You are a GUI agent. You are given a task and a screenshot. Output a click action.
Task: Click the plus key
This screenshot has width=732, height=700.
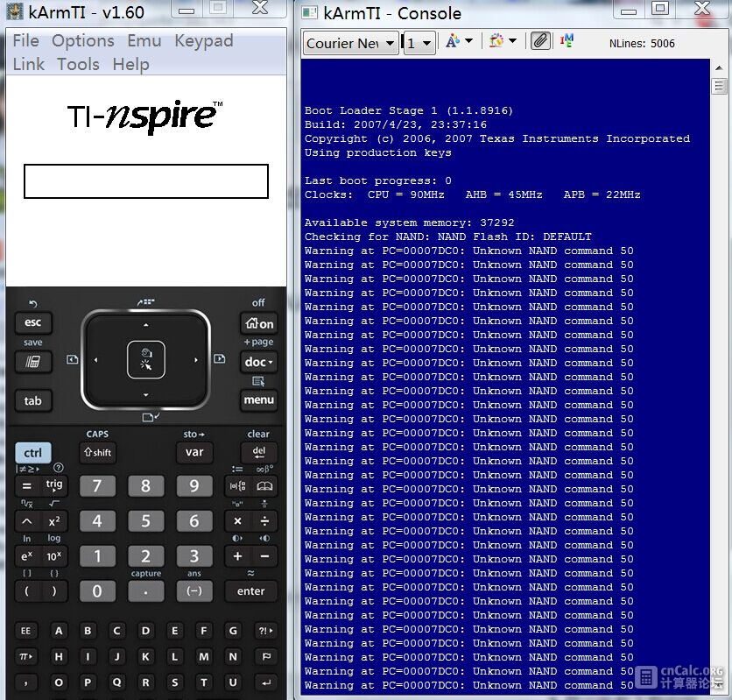point(237,556)
